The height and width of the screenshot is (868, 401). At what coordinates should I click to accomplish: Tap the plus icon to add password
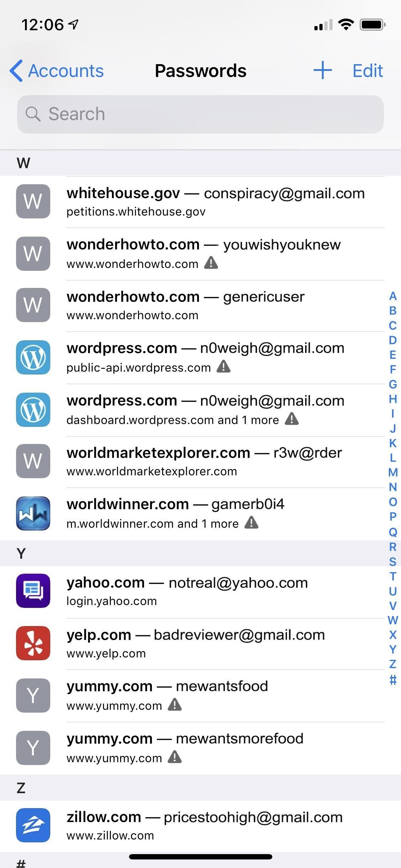pyautogui.click(x=323, y=70)
